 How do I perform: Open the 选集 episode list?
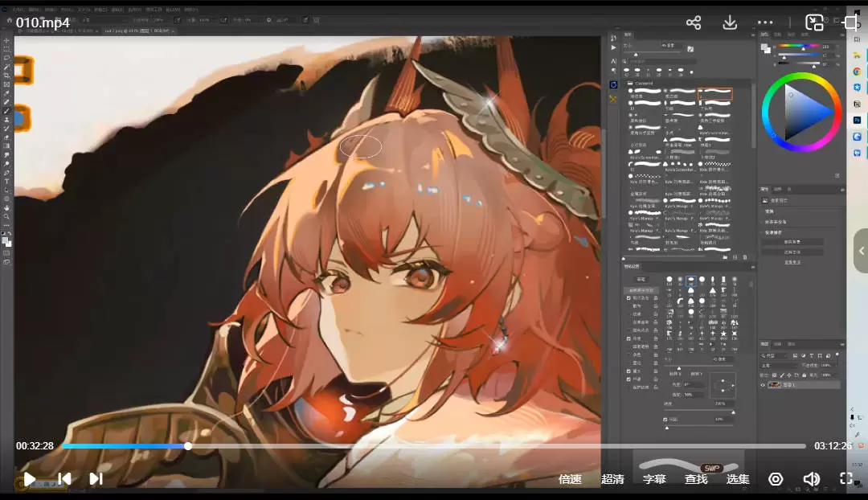pyautogui.click(x=738, y=479)
